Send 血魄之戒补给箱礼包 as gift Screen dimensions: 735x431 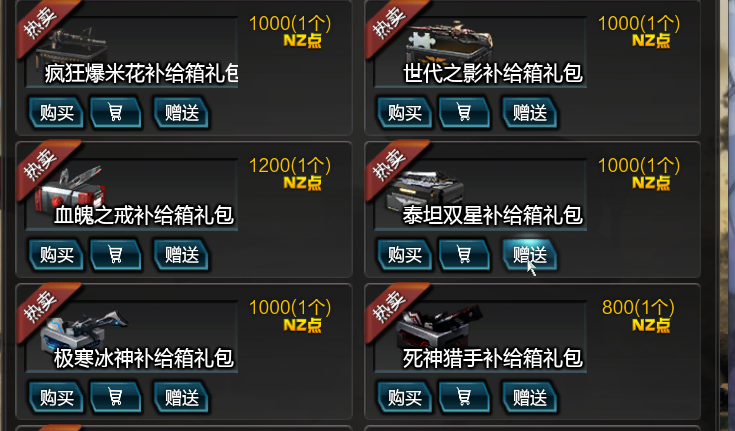(181, 255)
